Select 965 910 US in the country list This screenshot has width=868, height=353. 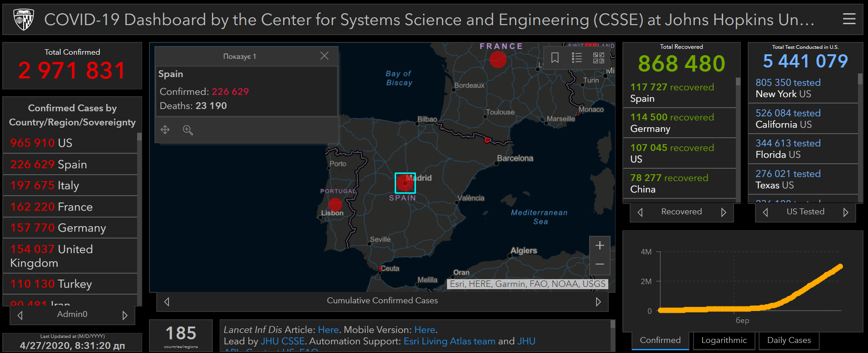pos(70,143)
